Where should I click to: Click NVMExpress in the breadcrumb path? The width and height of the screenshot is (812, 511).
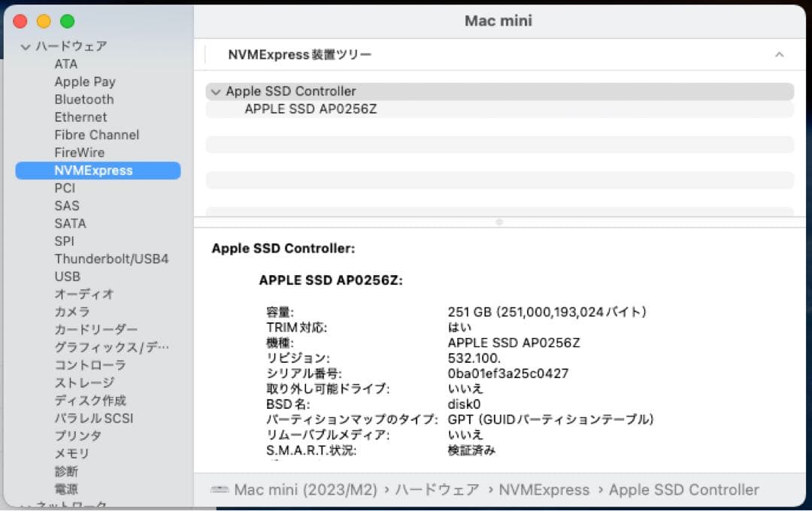coord(544,489)
